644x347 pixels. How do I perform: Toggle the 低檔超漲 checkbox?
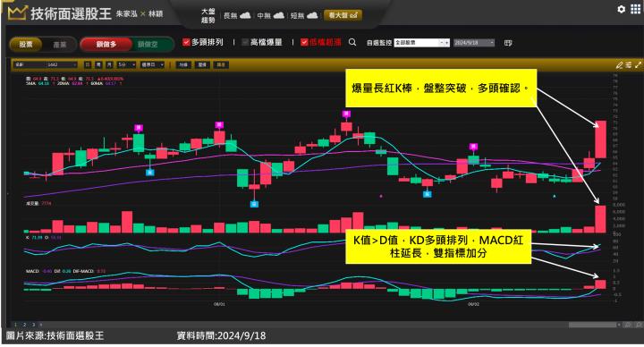304,42
